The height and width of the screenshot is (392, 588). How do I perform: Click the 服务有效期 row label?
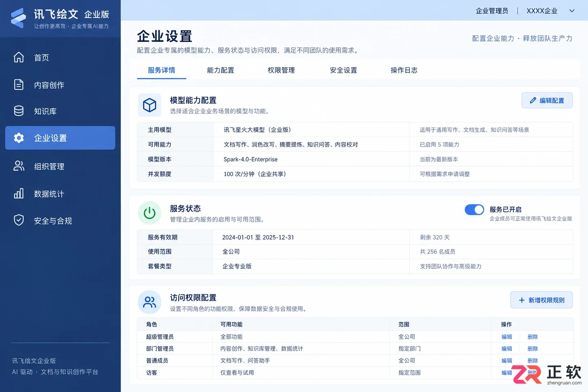click(x=163, y=237)
